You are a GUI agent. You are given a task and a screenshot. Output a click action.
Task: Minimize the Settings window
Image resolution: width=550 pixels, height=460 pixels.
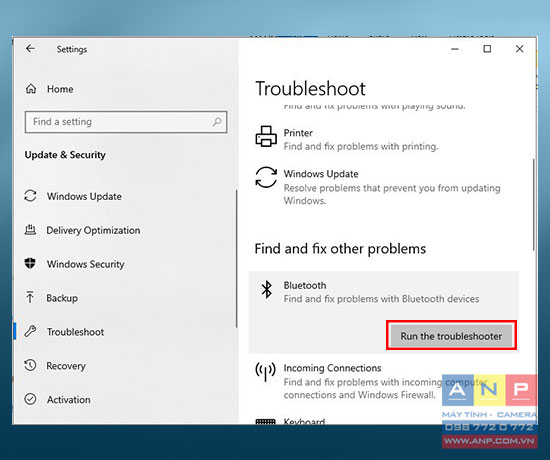[x=455, y=49]
